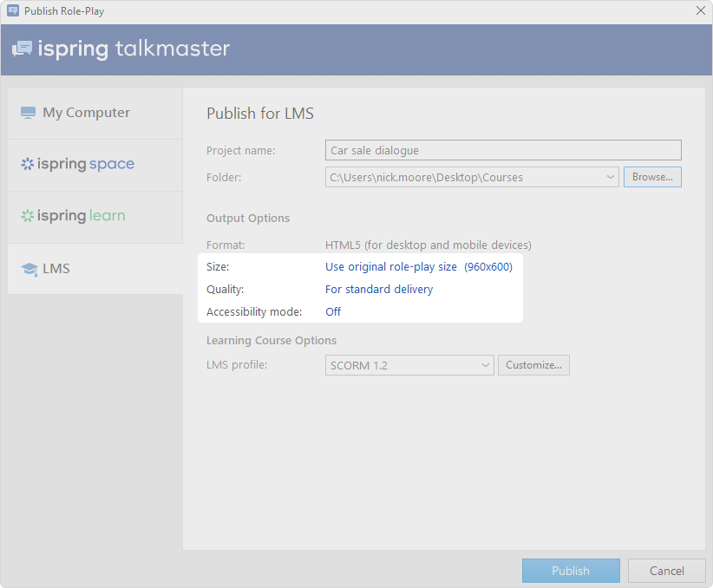
Task: Click the Publish Role-Play title bar icon
Action: pyautogui.click(x=12, y=11)
